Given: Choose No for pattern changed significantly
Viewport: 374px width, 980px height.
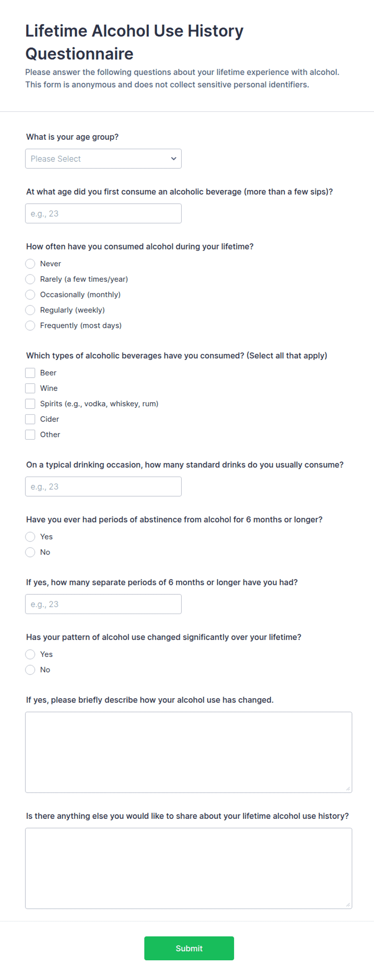Looking at the screenshot, I should (30, 670).
